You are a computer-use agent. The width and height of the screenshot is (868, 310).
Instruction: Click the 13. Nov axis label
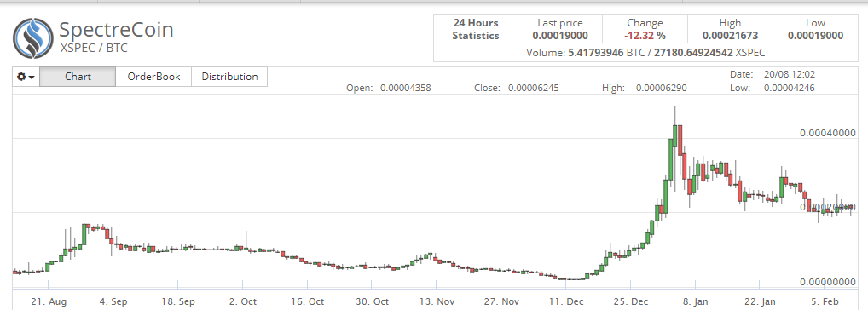pos(437,302)
